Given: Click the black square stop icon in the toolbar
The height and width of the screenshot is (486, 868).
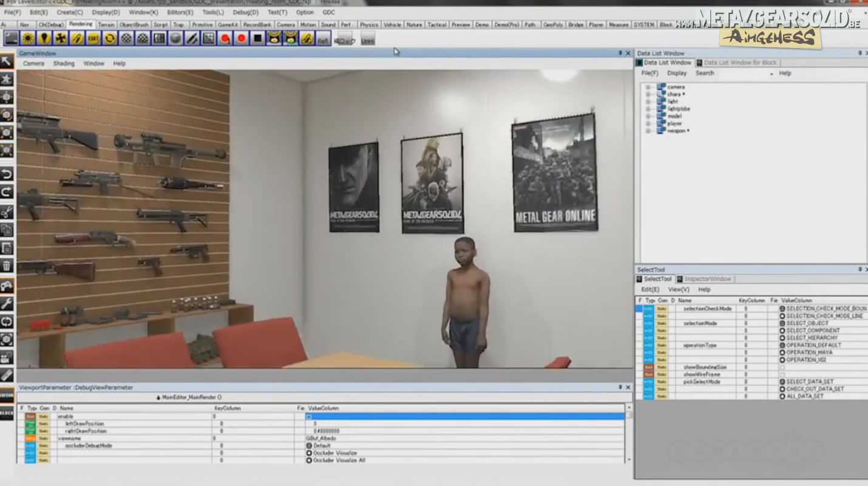Looking at the screenshot, I should click(258, 38).
